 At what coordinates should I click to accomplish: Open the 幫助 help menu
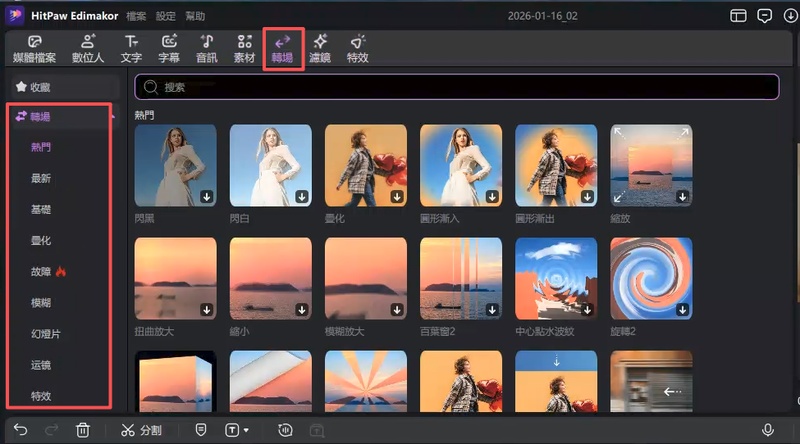(x=195, y=16)
